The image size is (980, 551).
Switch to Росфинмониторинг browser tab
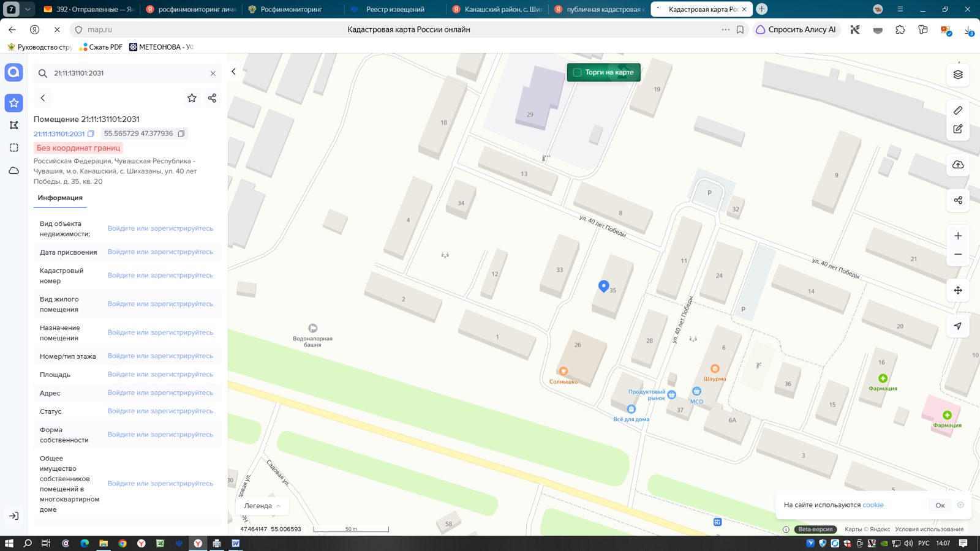coord(291,9)
